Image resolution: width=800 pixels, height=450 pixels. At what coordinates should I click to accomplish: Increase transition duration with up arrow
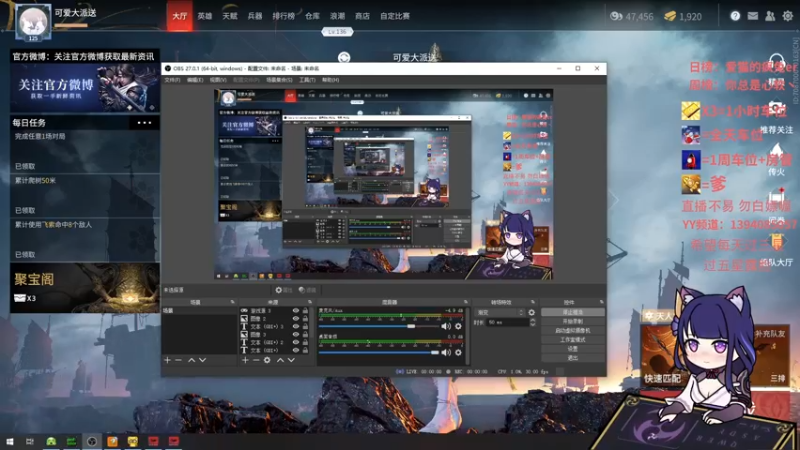[x=533, y=320]
